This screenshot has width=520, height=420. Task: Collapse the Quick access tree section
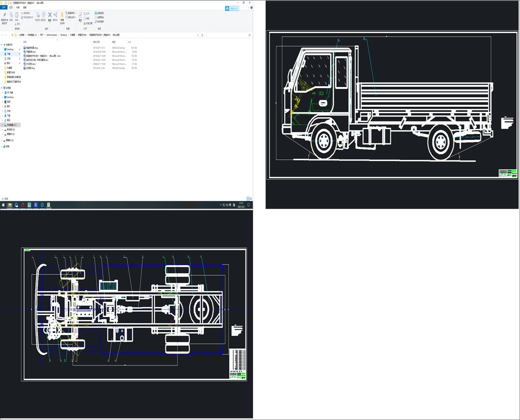pyautogui.click(x=2, y=45)
